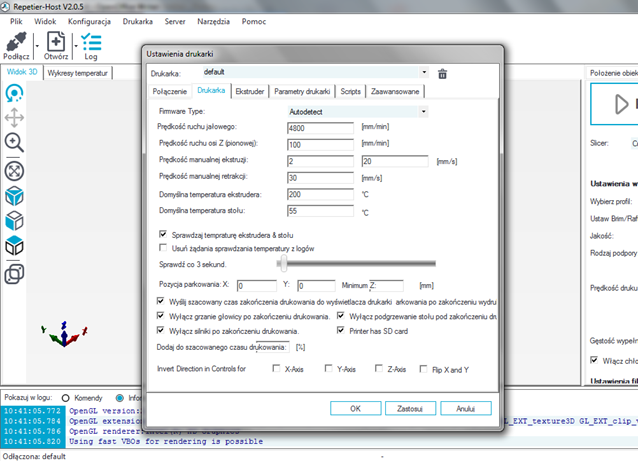Image resolution: width=638 pixels, height=461 pixels.
Task: Open the Slicer dropdown on right panel
Action: point(634,143)
